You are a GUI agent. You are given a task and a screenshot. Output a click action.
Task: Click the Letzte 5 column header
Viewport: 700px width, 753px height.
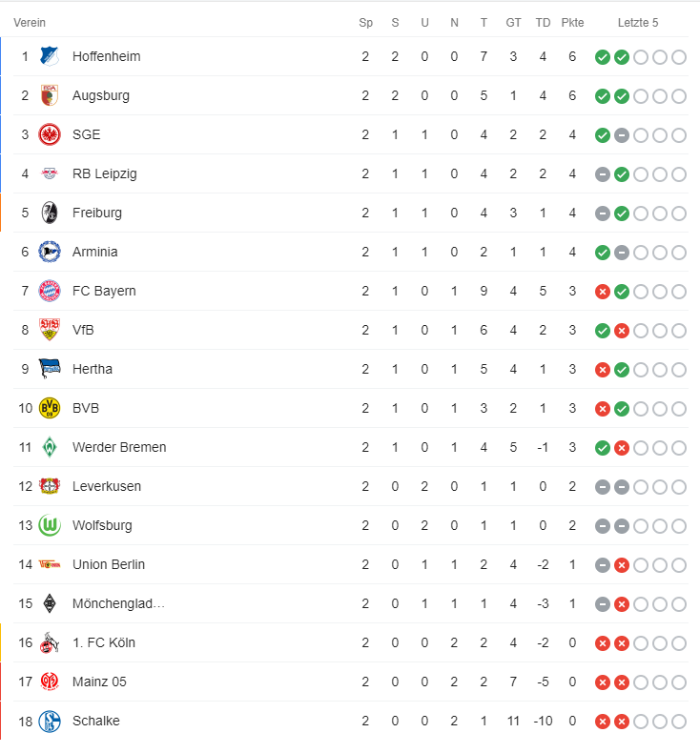[x=638, y=22]
